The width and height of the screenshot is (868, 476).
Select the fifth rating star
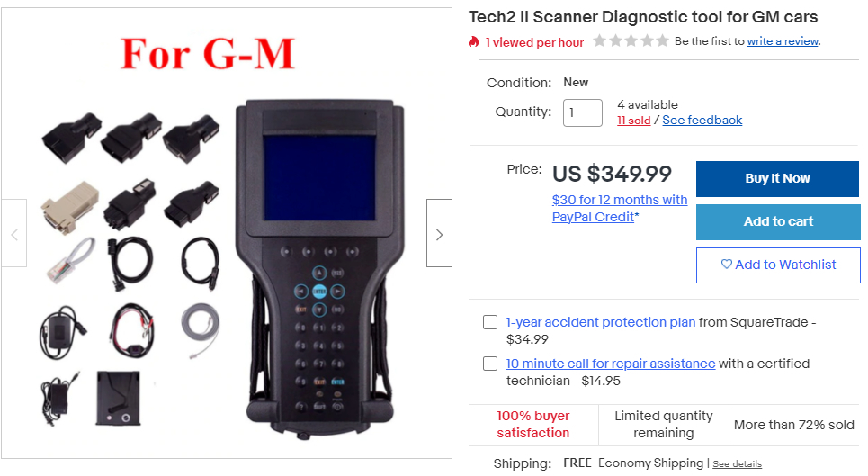pyautogui.click(x=662, y=40)
